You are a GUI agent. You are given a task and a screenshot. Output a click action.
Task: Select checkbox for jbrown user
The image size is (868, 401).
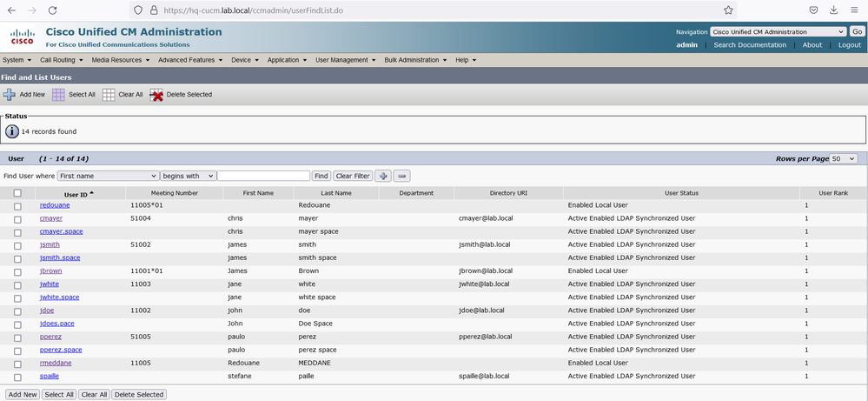17,272
